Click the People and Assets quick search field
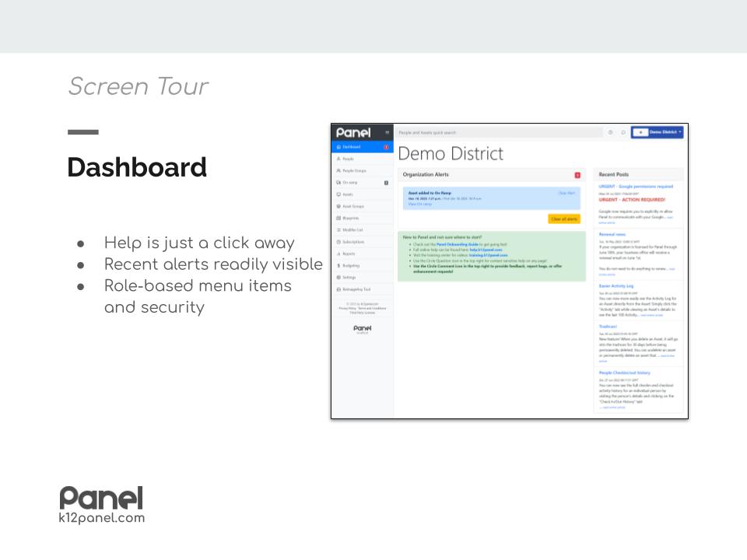 click(x=500, y=132)
